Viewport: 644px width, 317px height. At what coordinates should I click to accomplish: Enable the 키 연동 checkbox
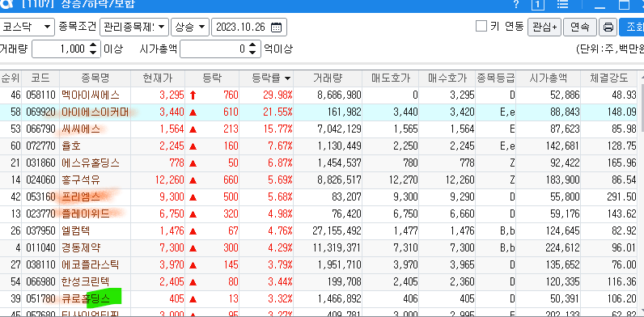point(481,27)
